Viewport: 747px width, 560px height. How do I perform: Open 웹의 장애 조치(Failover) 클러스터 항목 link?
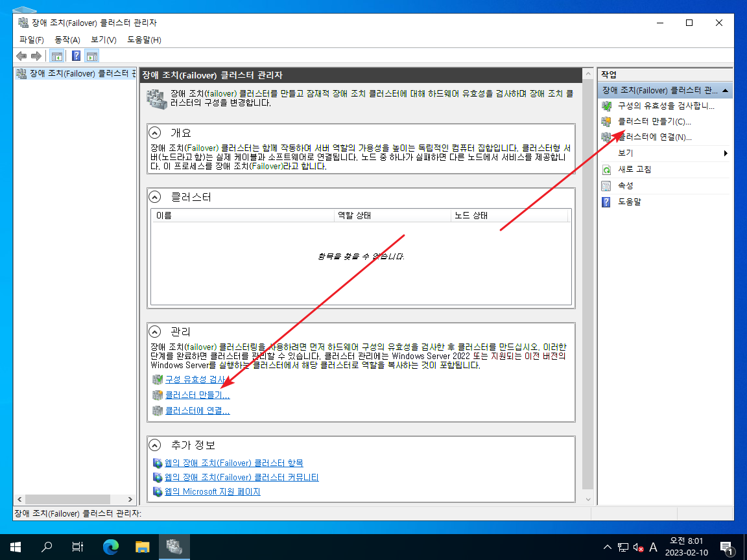(234, 463)
